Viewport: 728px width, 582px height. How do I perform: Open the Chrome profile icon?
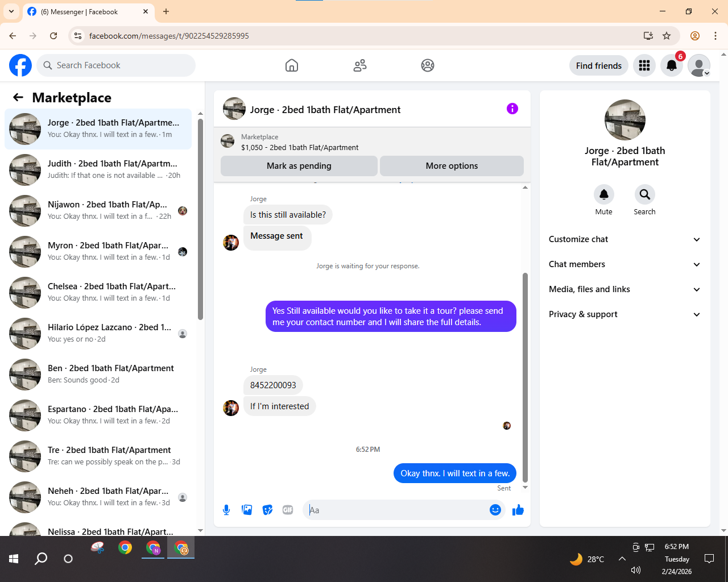pos(695,36)
